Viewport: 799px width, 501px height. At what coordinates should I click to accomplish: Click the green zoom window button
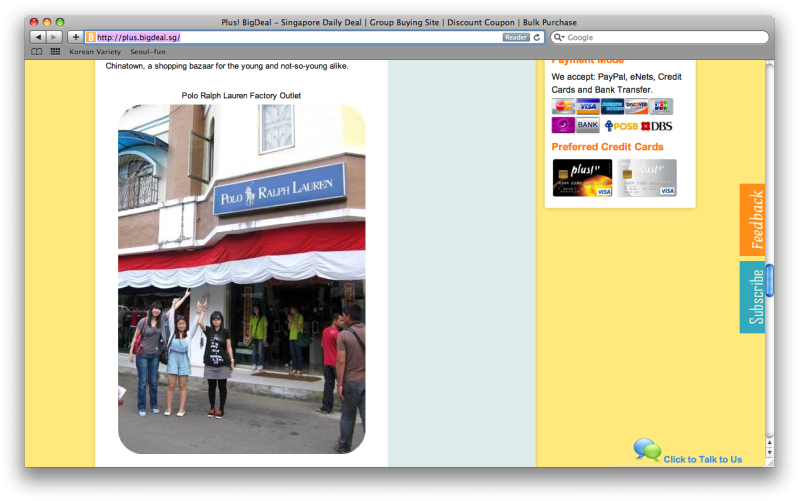point(60,22)
